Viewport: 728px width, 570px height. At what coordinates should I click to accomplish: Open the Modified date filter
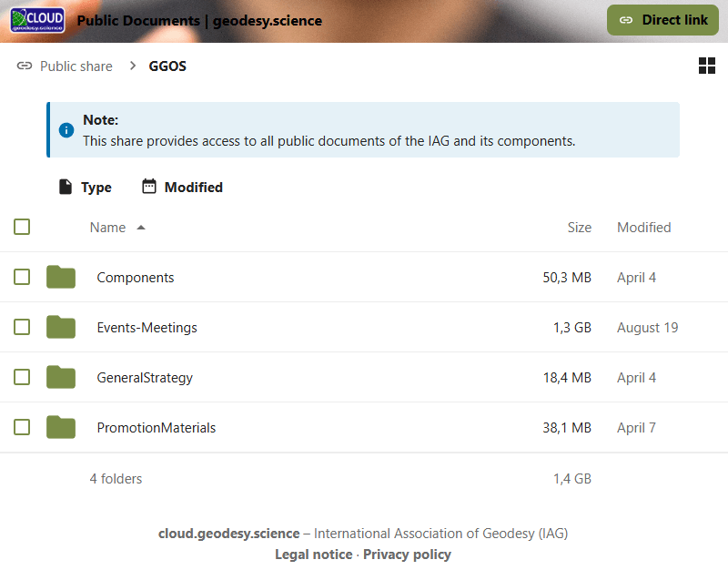[x=182, y=187]
